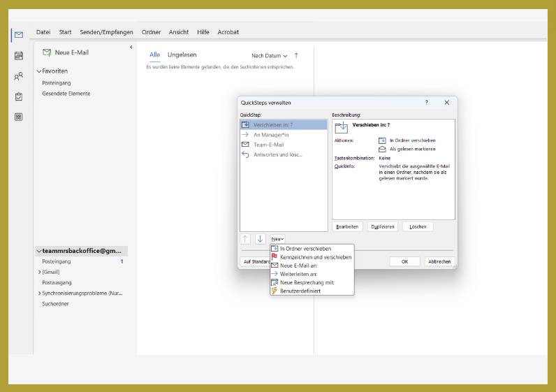Image resolution: width=556 pixels, height=392 pixels.
Task: Click the Neue E-Mail envelope icon
Action: [47, 52]
